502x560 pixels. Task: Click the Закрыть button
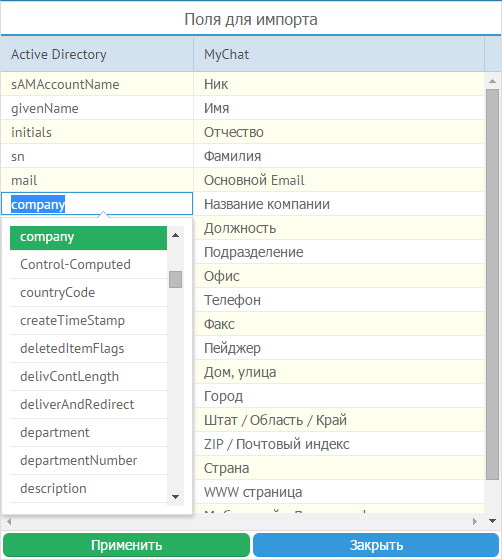click(x=376, y=545)
